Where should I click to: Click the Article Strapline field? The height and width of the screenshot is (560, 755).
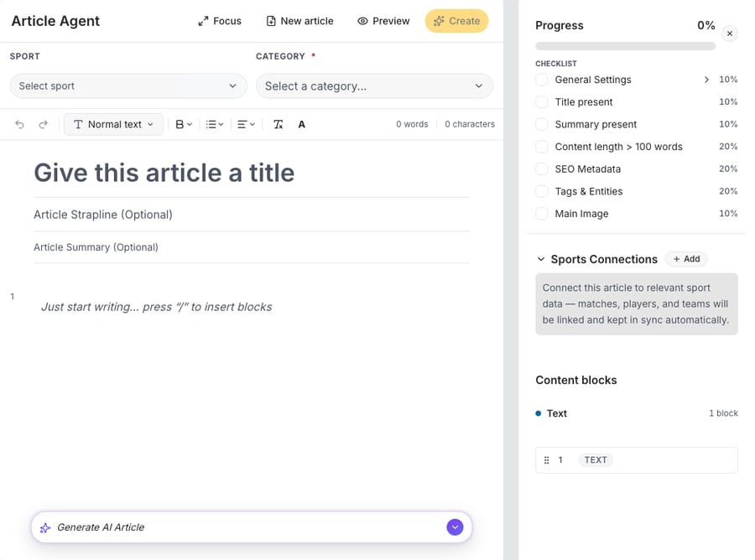[252, 215]
